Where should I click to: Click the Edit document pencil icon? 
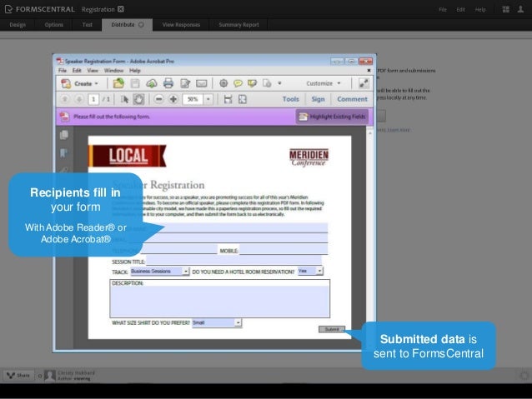click(x=185, y=83)
